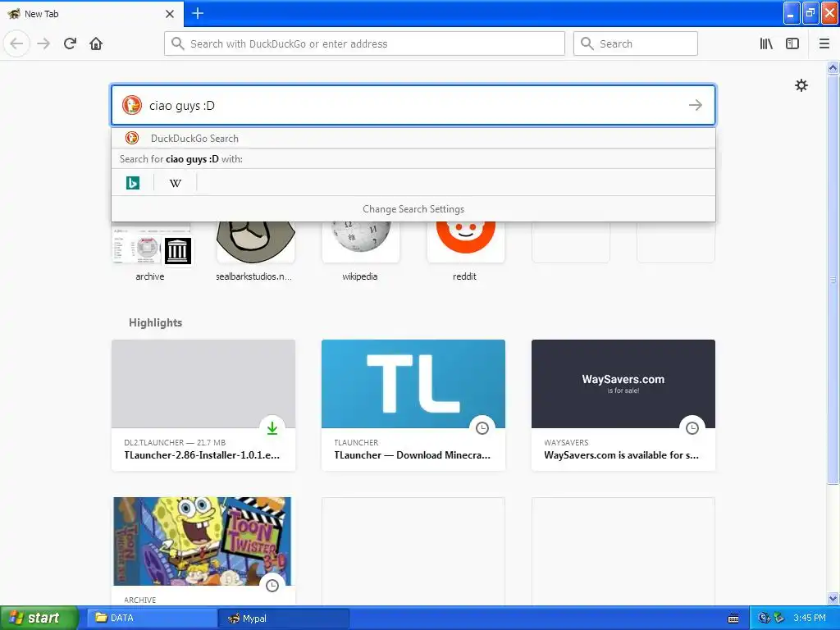This screenshot has height=630, width=840.
Task: Focus the toolbar Search field
Action: [x=636, y=43]
